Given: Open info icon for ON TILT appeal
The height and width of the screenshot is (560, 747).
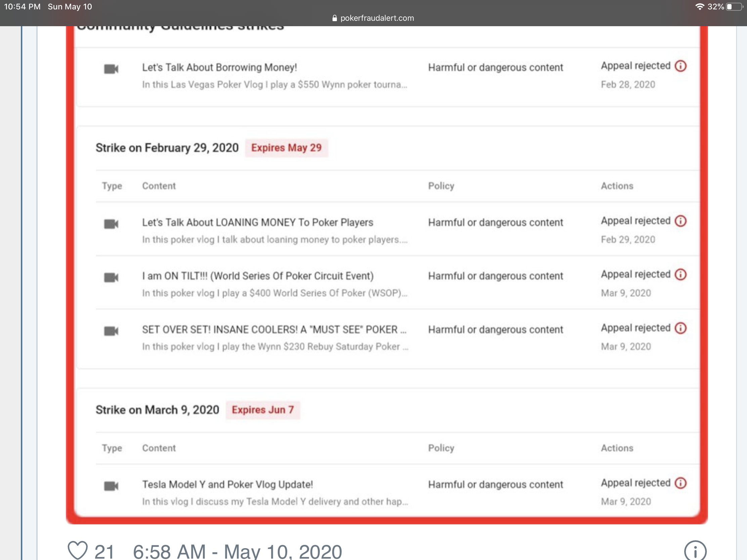Looking at the screenshot, I should coord(680,274).
